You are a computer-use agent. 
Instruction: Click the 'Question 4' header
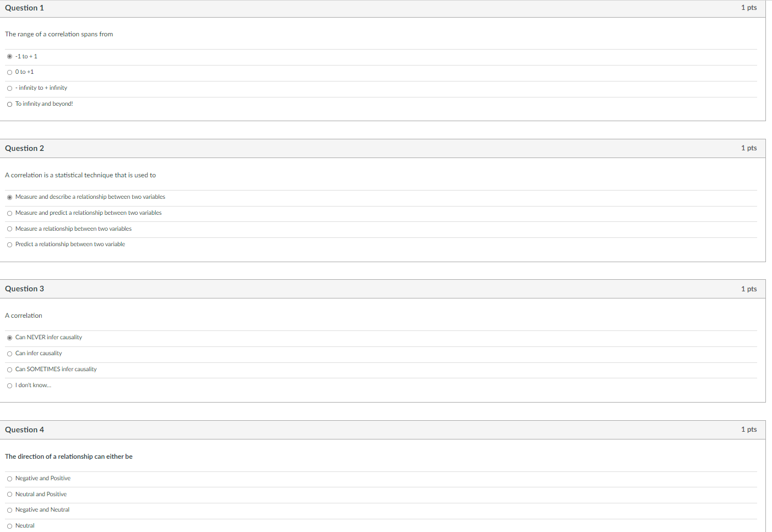[x=24, y=430]
